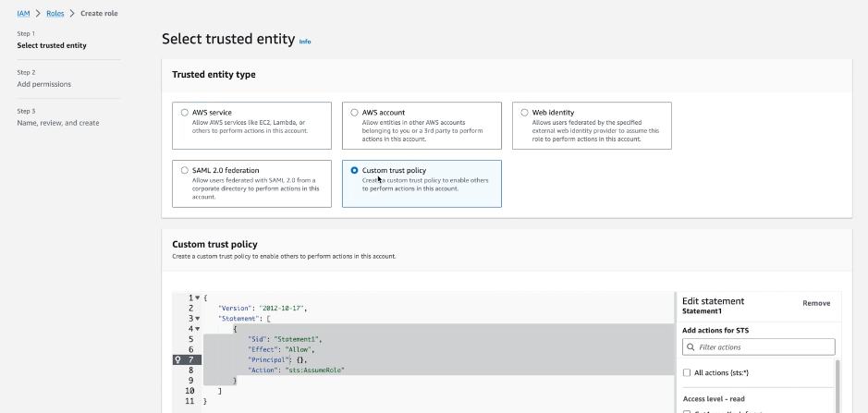Click Remove for Statement1
This screenshot has width=868, height=413.
click(815, 303)
